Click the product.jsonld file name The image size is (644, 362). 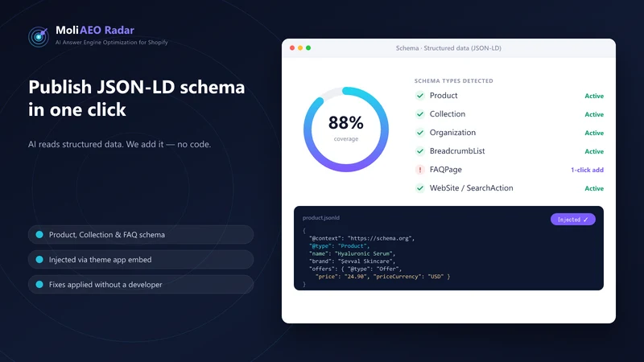(320, 218)
